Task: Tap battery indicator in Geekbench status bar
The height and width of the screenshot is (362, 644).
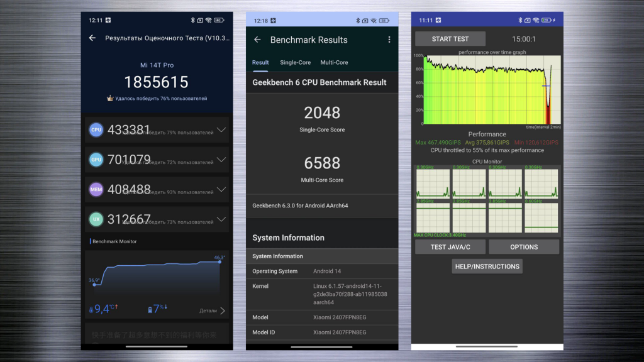Action: point(384,21)
